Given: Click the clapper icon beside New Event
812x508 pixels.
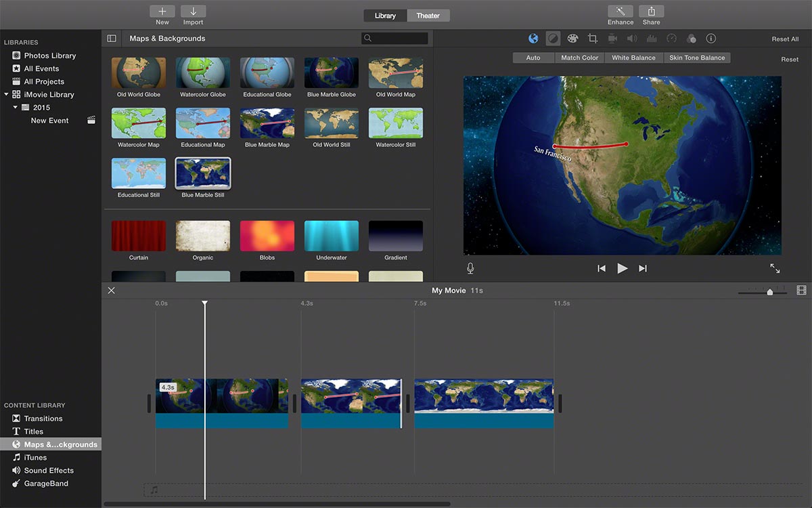Looking at the screenshot, I should coord(91,120).
